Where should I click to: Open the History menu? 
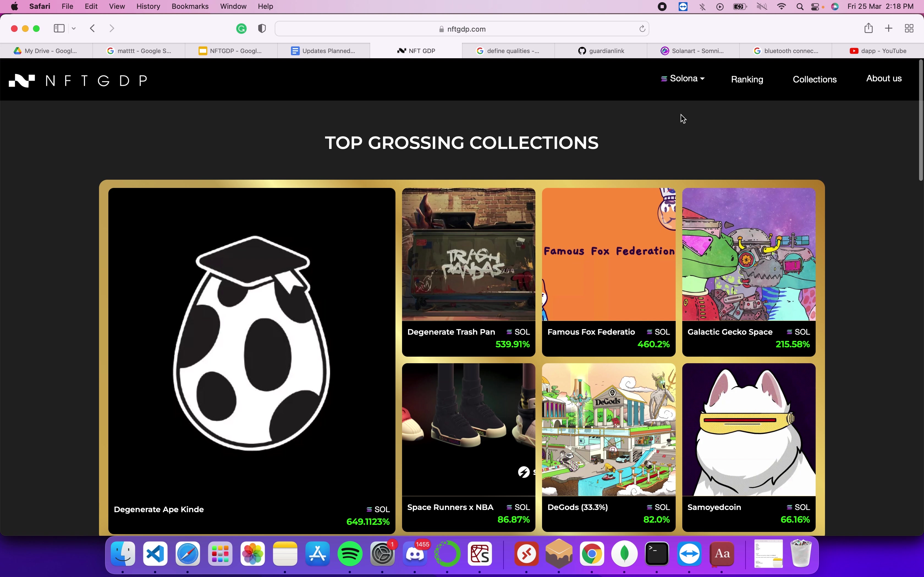148,7
